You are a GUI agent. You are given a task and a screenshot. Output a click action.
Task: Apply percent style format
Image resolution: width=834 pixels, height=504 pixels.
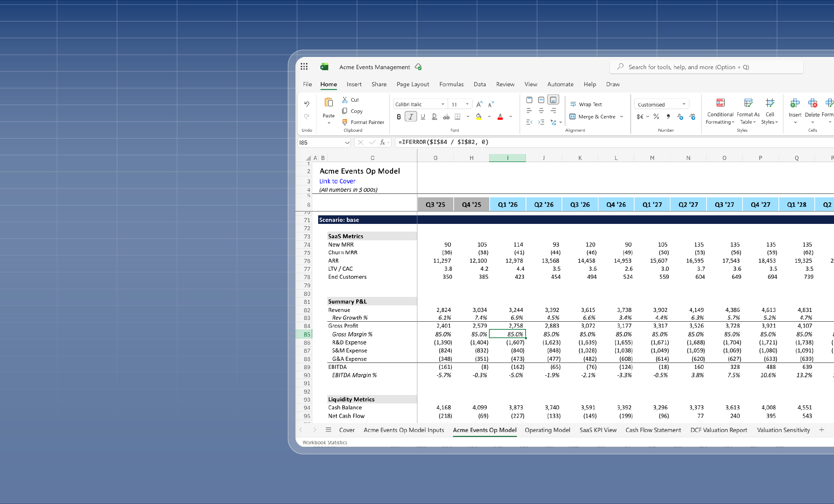pyautogui.click(x=656, y=117)
